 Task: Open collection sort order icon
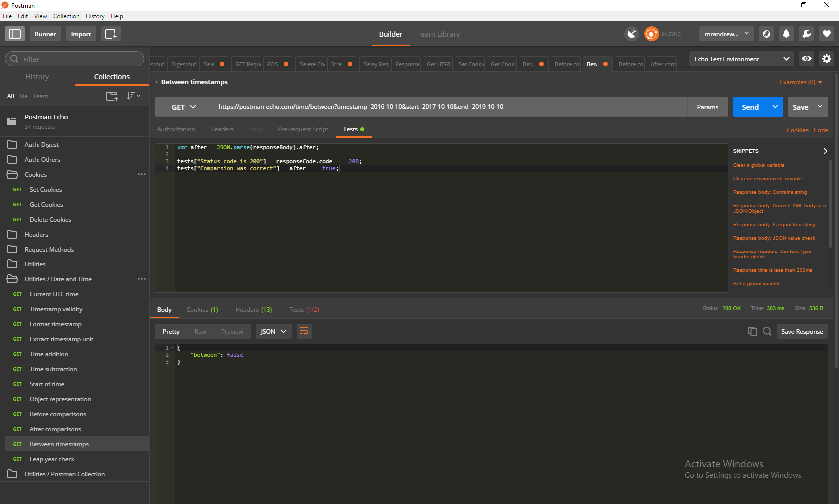pos(133,96)
